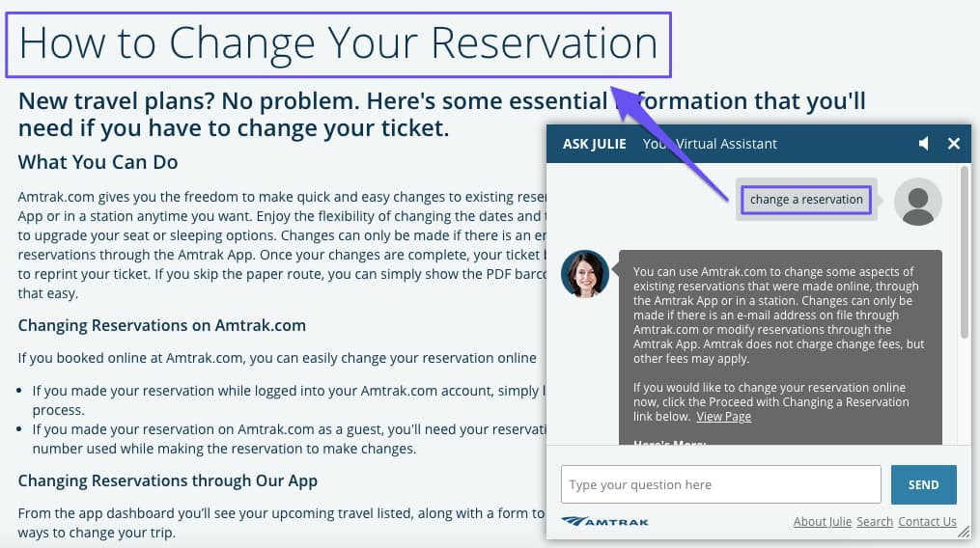
Task: Mute Julie's voice with the speaker icon
Action: (924, 144)
